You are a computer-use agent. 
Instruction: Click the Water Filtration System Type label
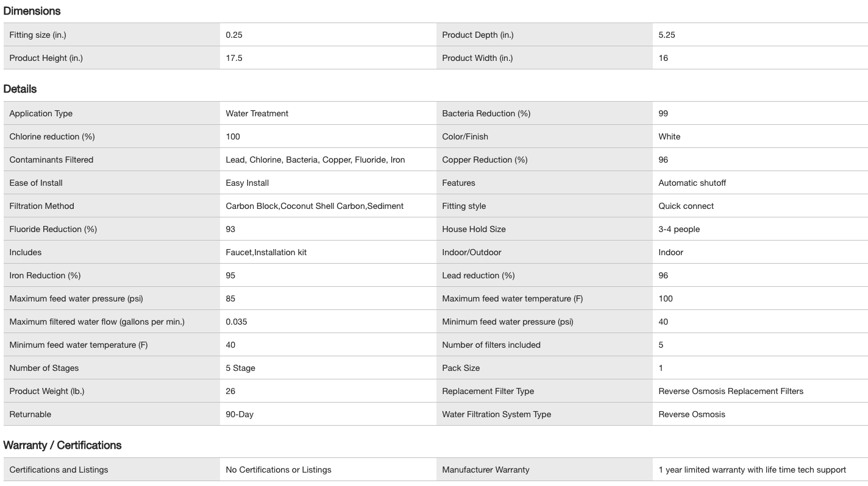(496, 414)
